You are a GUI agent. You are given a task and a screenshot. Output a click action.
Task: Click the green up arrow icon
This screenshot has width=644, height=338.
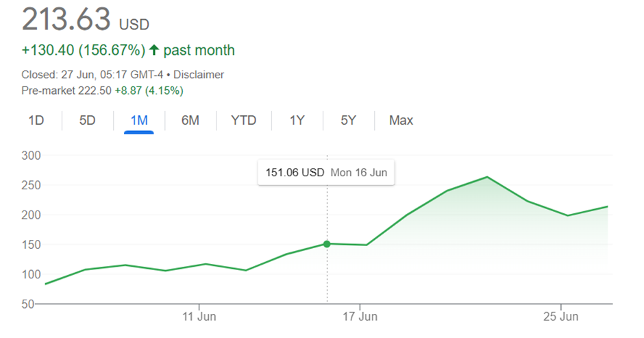154,50
